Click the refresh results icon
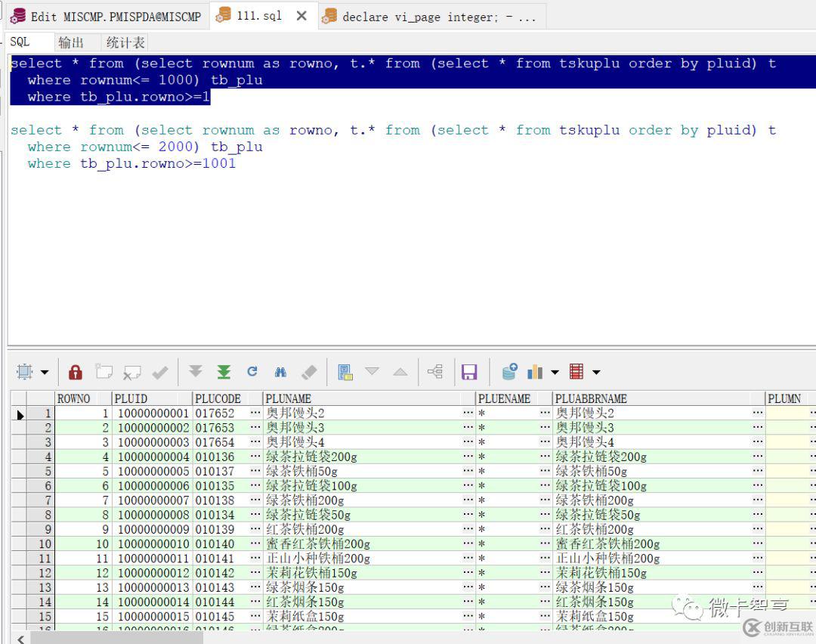Viewport: 816px width, 644px height. click(x=252, y=372)
